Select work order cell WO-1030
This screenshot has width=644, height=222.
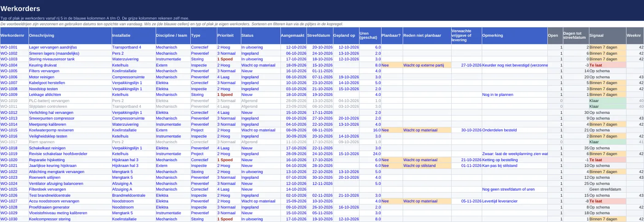click(14, 219)
